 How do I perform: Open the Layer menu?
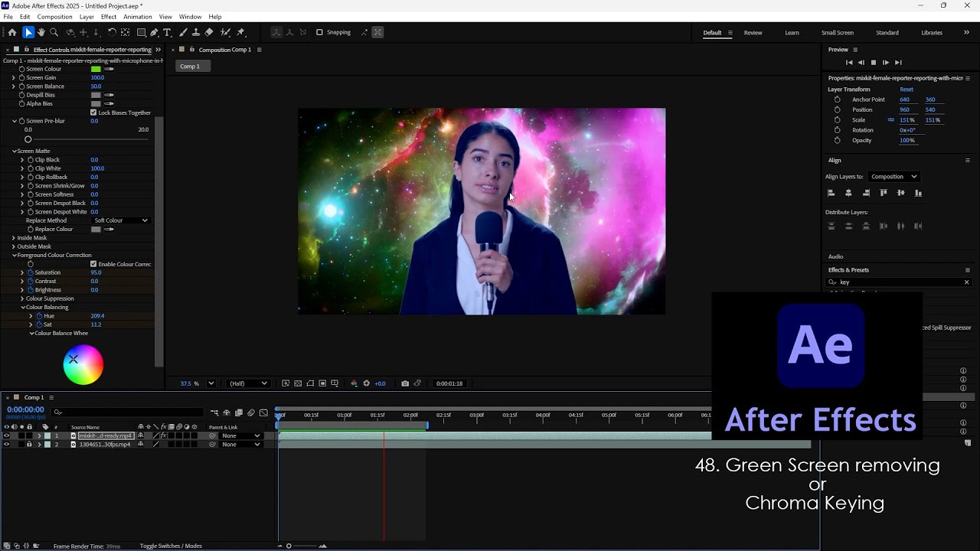[x=87, y=17]
